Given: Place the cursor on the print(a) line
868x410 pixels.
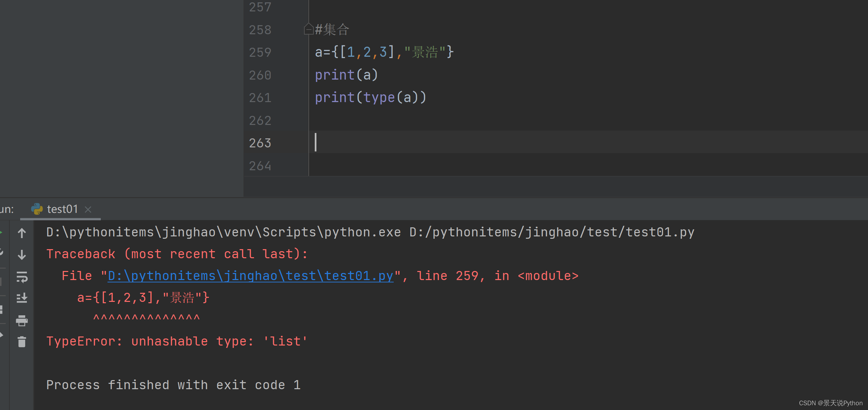Looking at the screenshot, I should tap(346, 75).
